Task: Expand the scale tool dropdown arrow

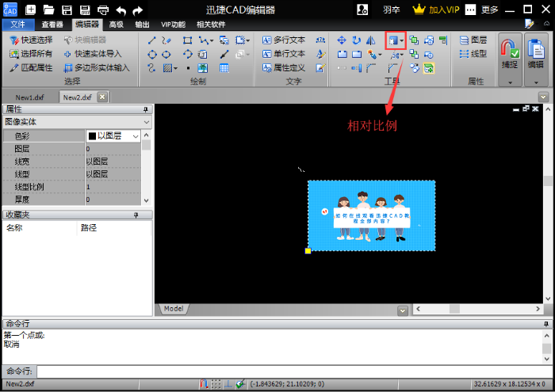Action: [x=401, y=40]
